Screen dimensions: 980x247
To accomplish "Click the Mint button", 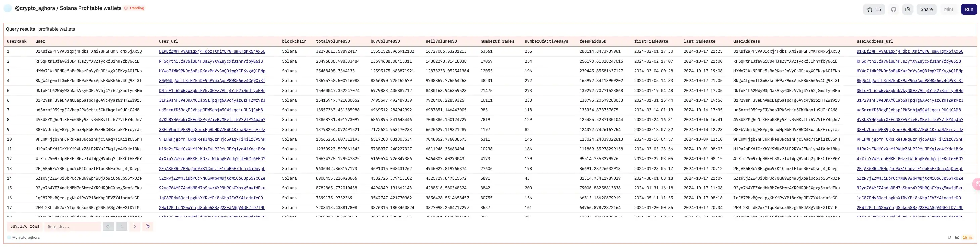I will click(948, 9).
